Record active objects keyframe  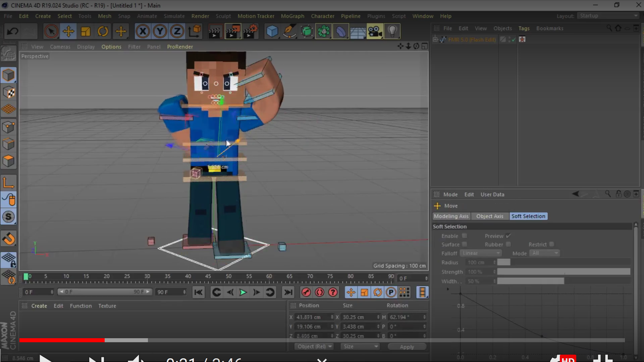[306, 293]
